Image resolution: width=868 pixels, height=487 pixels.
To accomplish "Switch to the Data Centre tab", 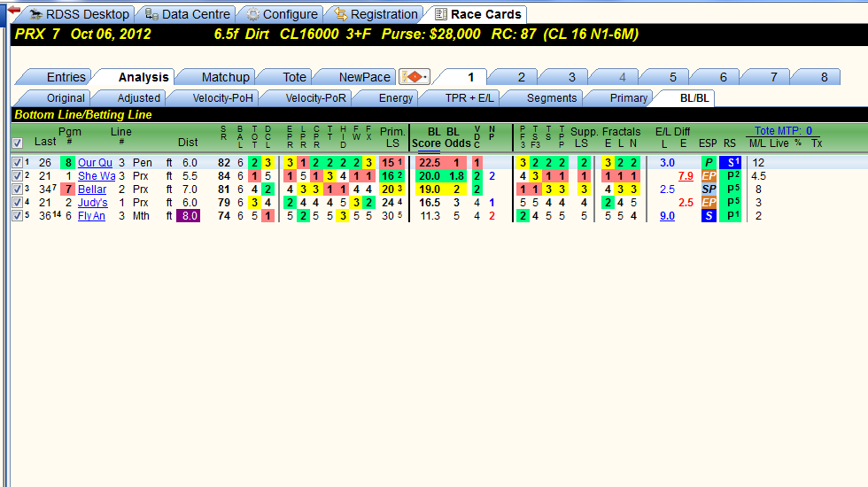I will point(188,14).
